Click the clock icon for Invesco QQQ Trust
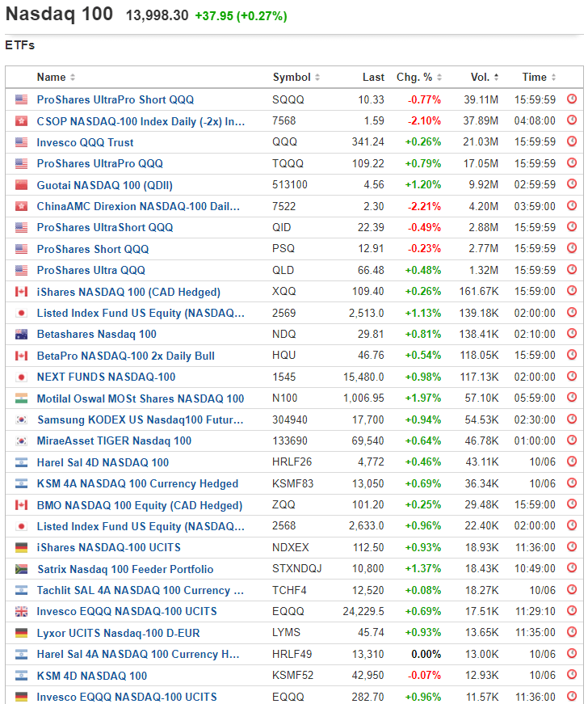This screenshot has height=704, width=588. coord(572,142)
